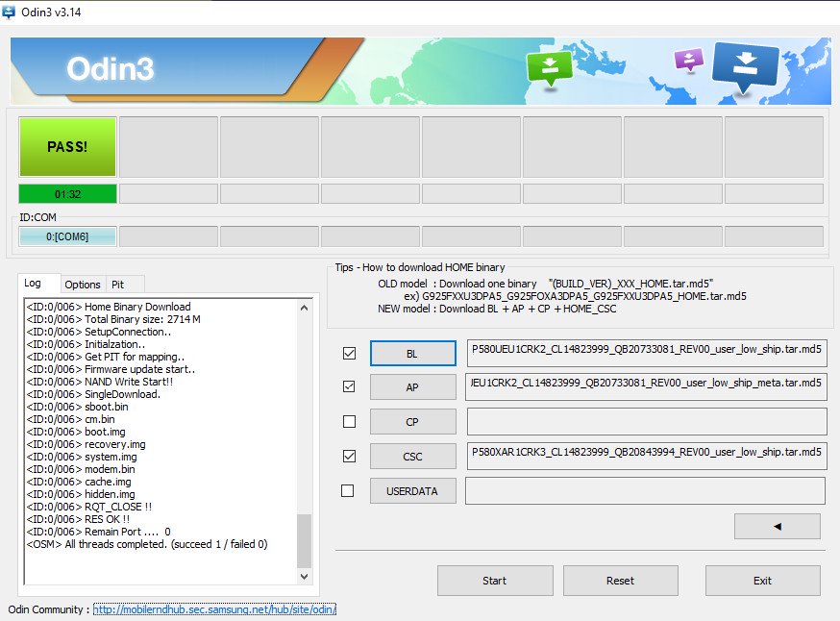The image size is (840, 621).
Task: Uncheck the AP checkbox
Action: click(x=349, y=386)
